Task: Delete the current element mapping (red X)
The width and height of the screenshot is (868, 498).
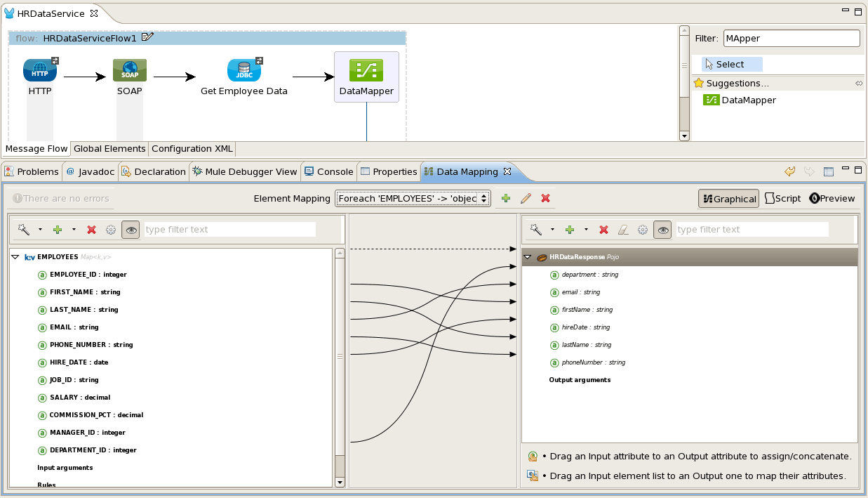Action: pyautogui.click(x=545, y=199)
